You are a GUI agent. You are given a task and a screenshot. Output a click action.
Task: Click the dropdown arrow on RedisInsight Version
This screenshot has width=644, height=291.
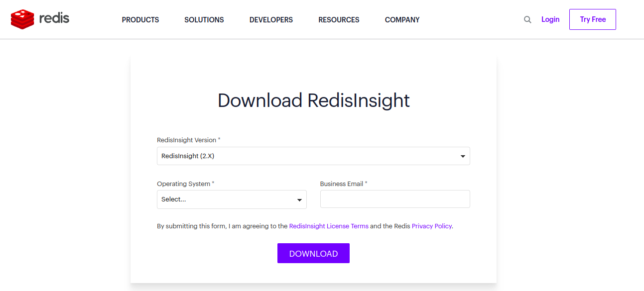(463, 156)
